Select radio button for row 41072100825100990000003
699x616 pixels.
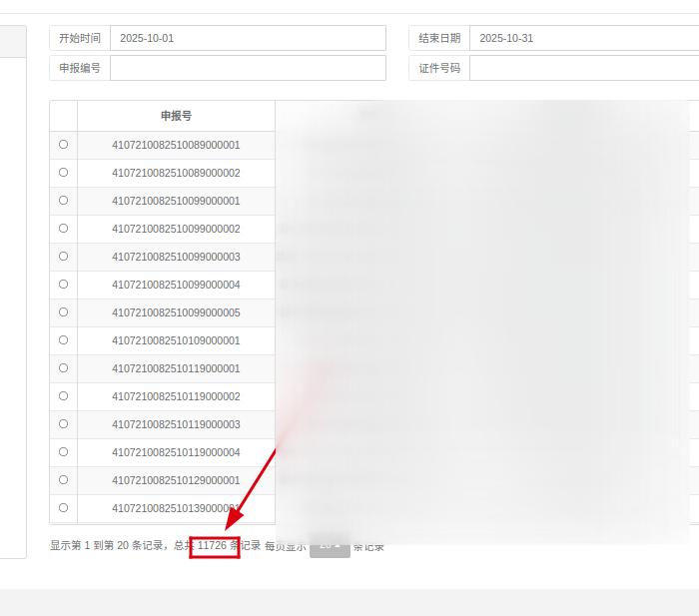click(64, 257)
